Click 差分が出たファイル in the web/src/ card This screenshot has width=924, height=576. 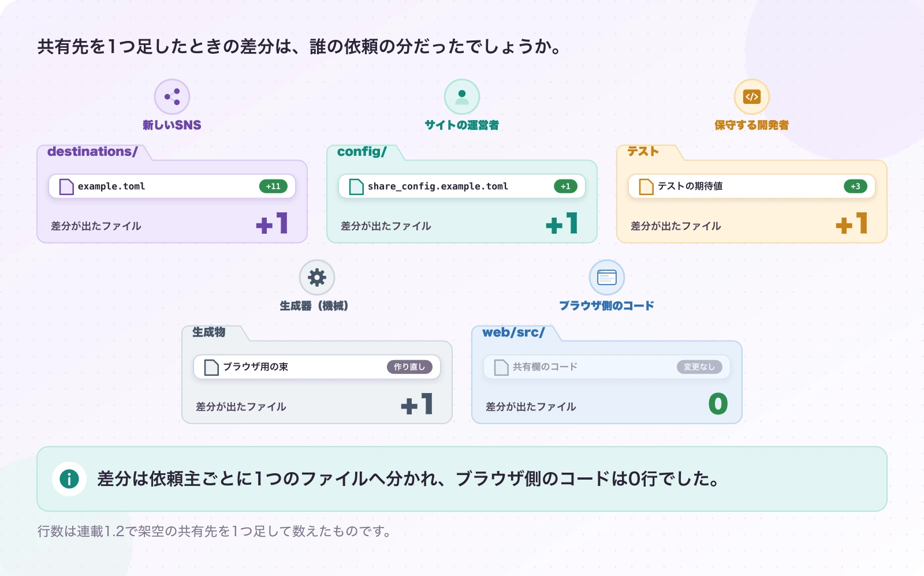531,407
